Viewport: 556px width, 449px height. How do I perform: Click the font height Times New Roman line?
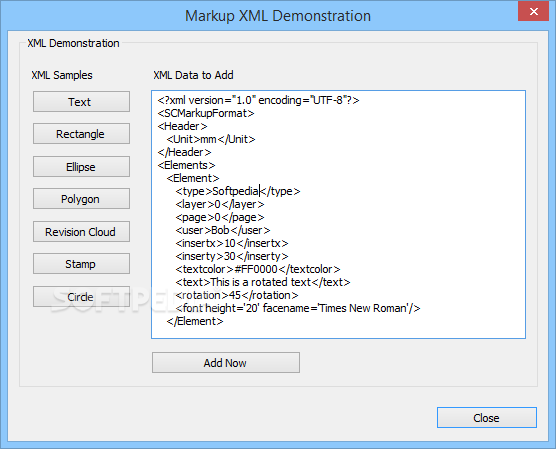click(298, 308)
